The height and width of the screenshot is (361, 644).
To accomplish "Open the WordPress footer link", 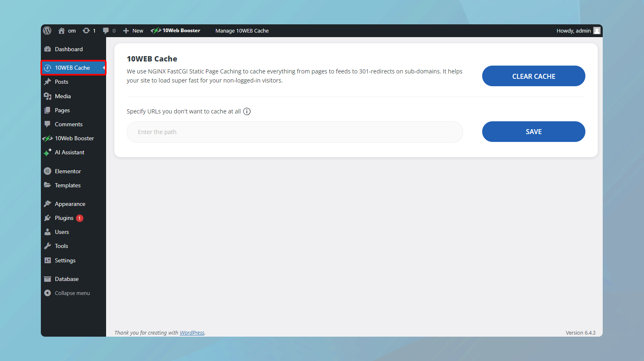I will 192,333.
